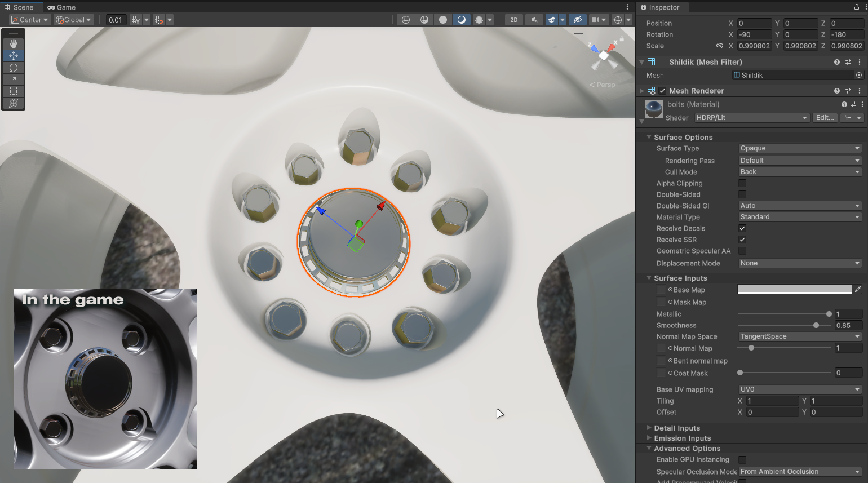Click the grid snapping icon
This screenshot has width=868, height=483.
(x=136, y=20)
